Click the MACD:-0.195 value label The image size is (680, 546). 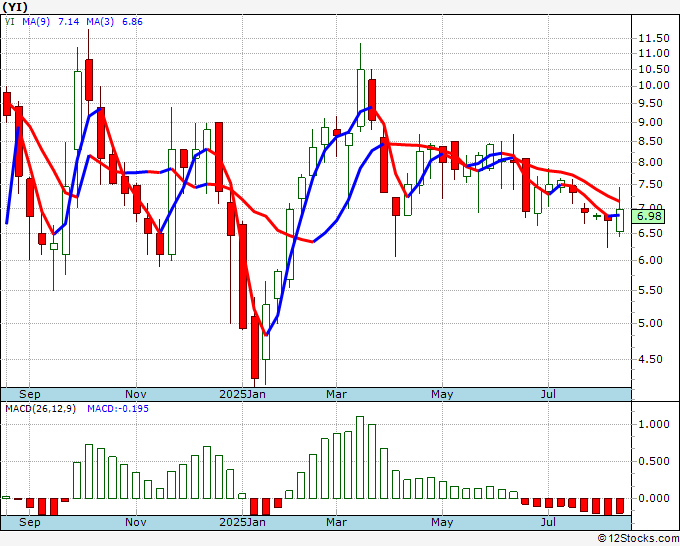[x=118, y=409]
